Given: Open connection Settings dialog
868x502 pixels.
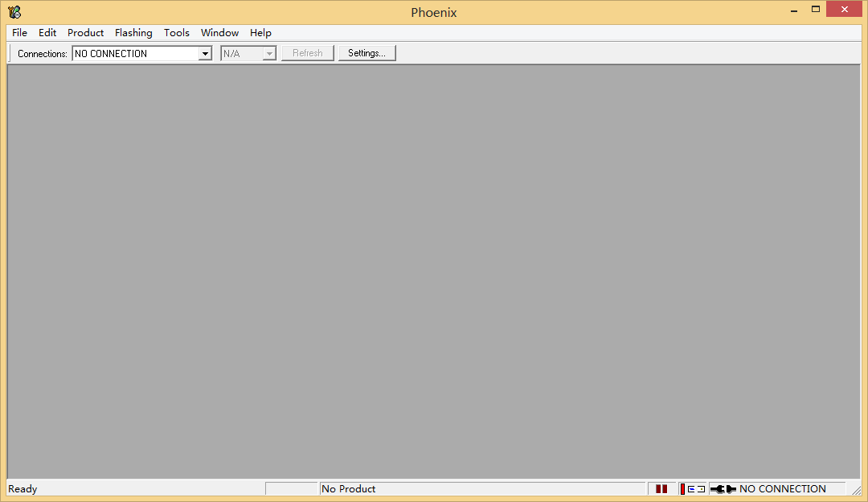Looking at the screenshot, I should click(366, 53).
